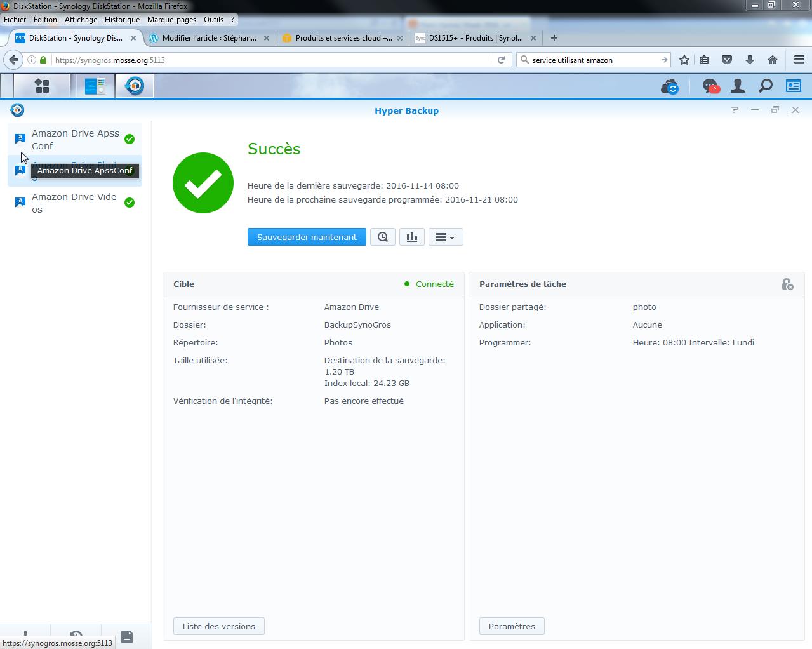Open the Firefox hamburger menu
812x649 pixels.
[x=799, y=60]
